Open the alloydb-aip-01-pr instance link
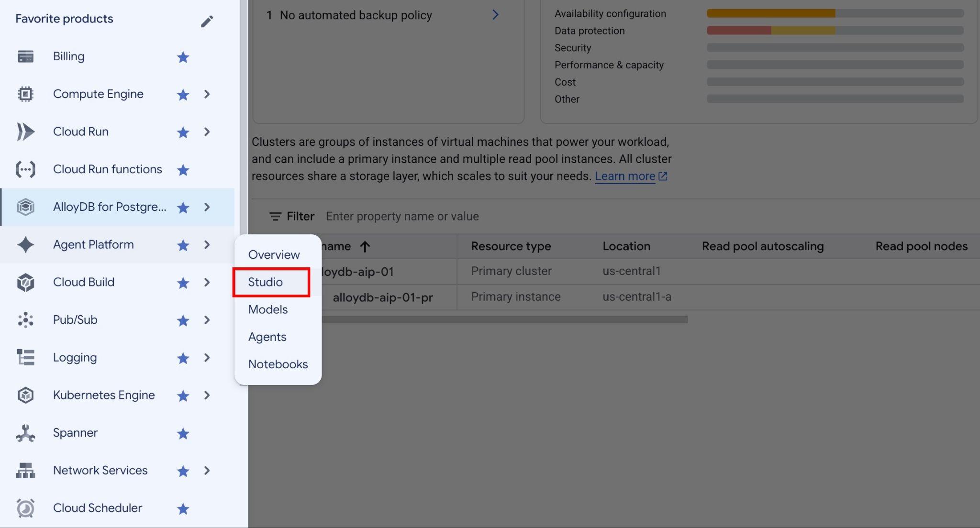Screen dimensions: 980x528 (383, 297)
